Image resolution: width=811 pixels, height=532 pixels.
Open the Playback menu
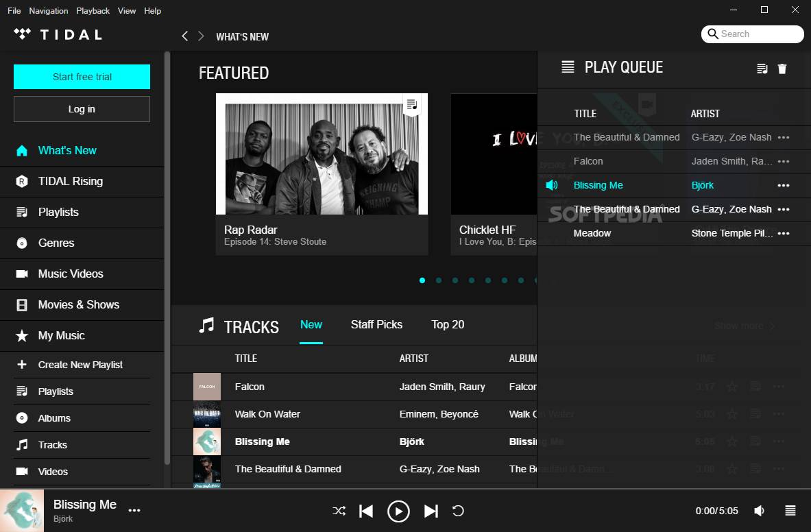coord(93,10)
